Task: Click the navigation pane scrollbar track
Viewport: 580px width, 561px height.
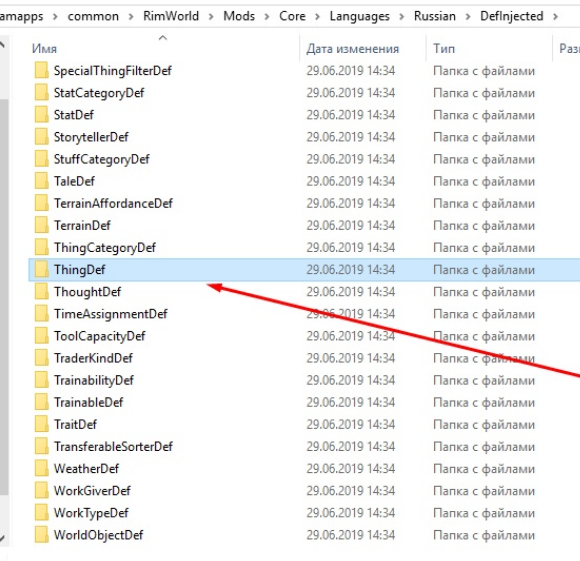Action: coord(4,296)
